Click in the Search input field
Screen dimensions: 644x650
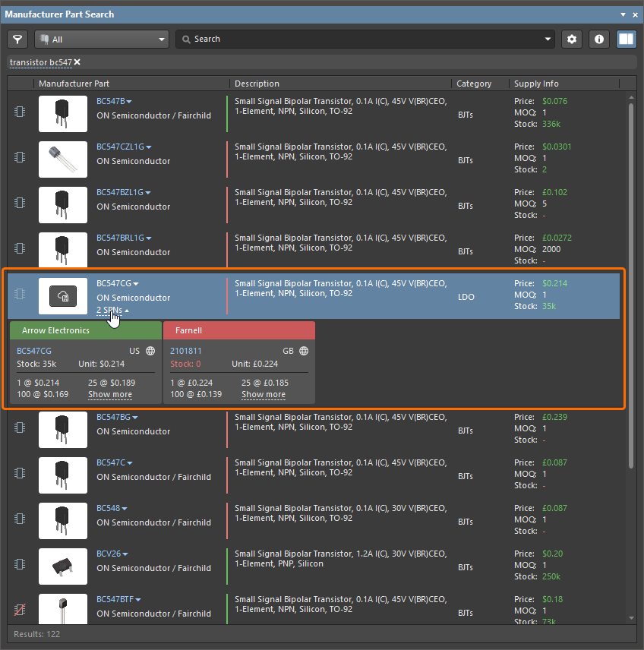(x=365, y=39)
